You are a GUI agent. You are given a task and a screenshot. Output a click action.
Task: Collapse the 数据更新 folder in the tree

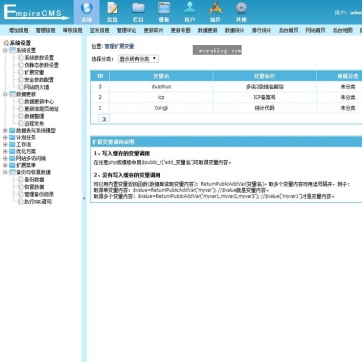[5, 94]
